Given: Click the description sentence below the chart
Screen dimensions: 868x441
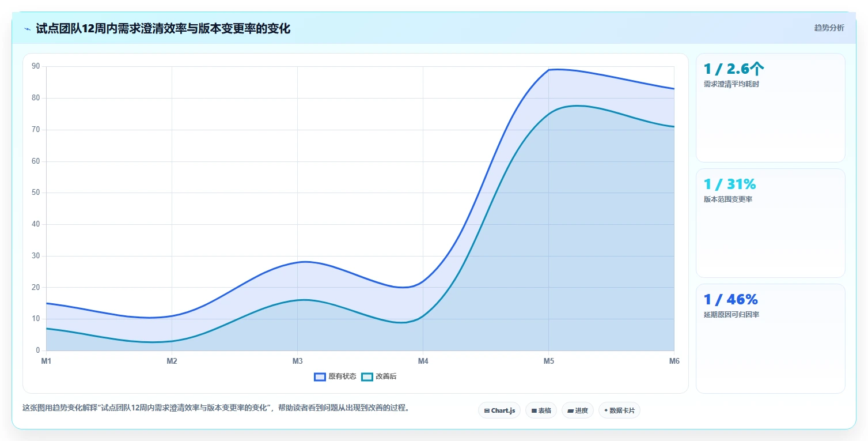Looking at the screenshot, I should pyautogui.click(x=215, y=408).
